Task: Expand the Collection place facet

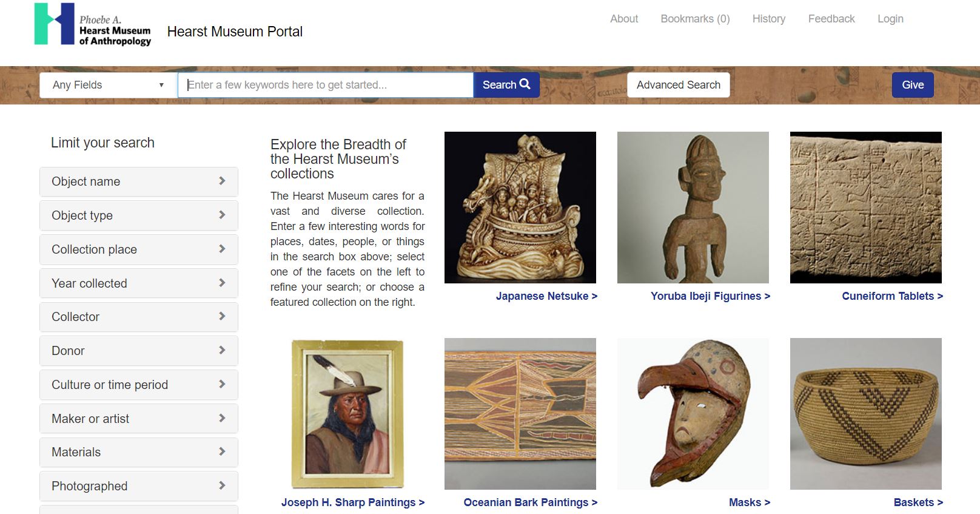Action: pyautogui.click(x=139, y=249)
